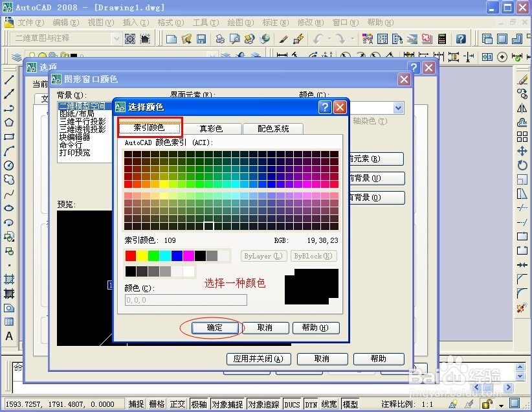
Task: Toggle 对象追踪 (Object Tracking) in the status bar
Action: pos(263,404)
